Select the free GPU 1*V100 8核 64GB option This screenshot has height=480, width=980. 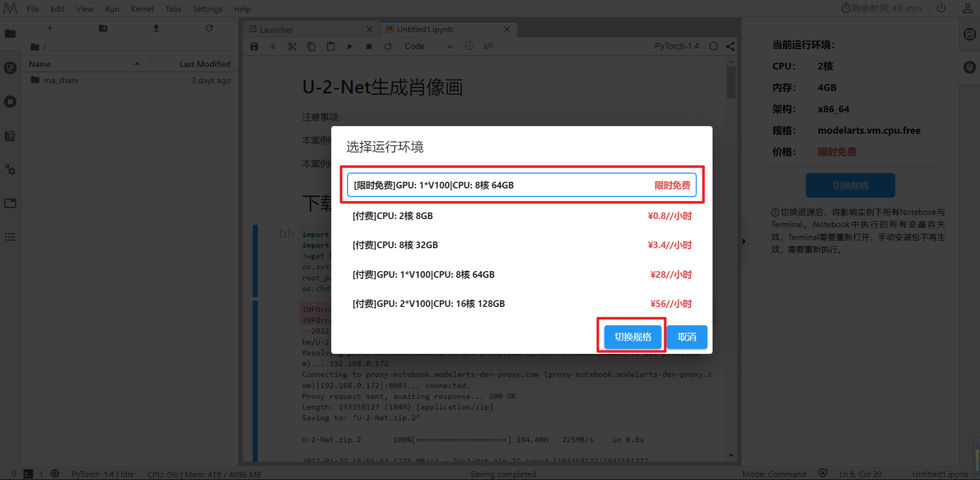(522, 185)
